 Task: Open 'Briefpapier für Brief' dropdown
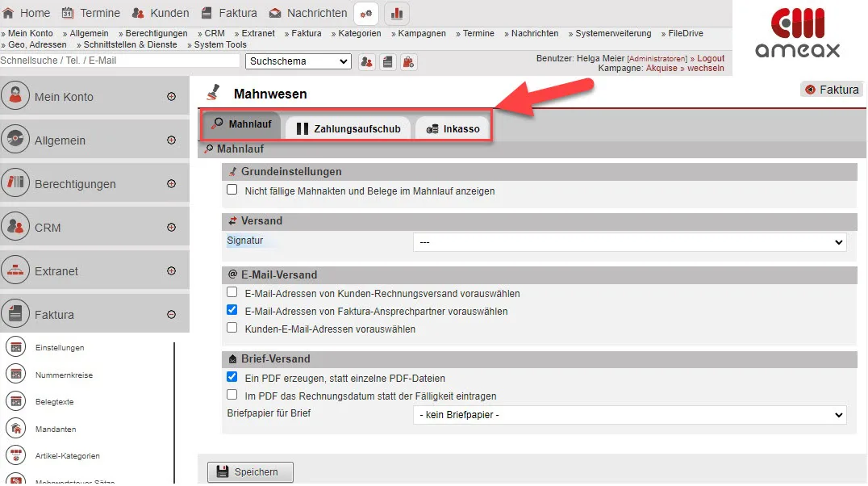click(x=629, y=415)
